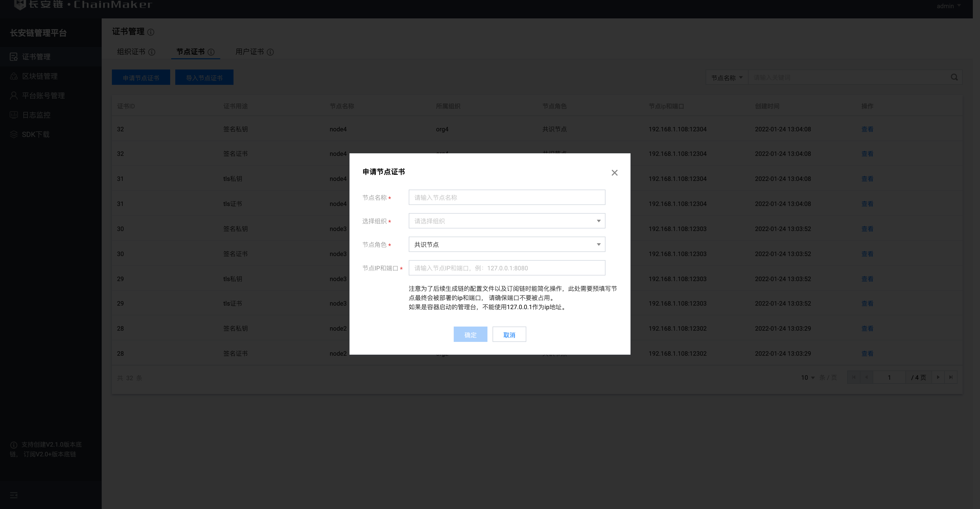The height and width of the screenshot is (509, 980).
Task: Open the admin account dropdown
Action: point(949,6)
